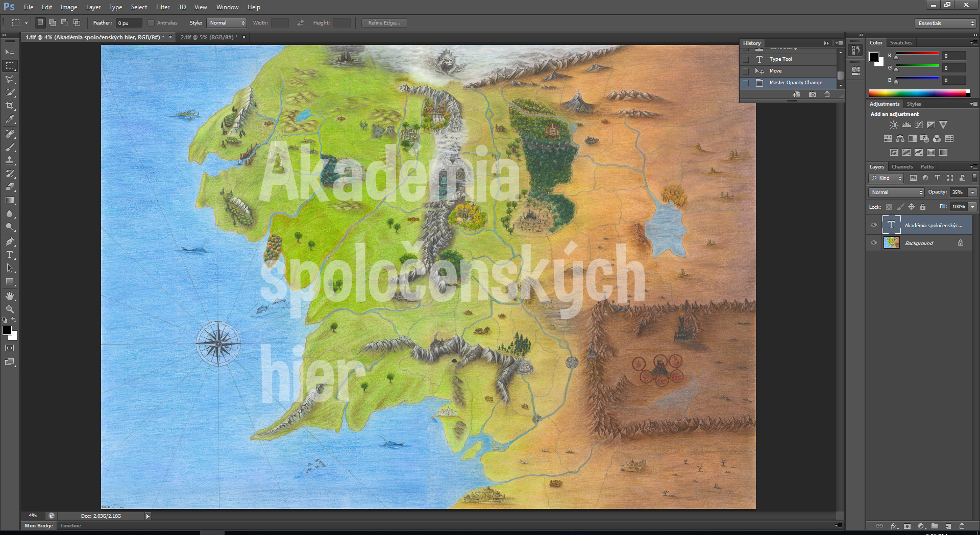Select the Brush tool
The height and width of the screenshot is (535, 980).
point(10,146)
